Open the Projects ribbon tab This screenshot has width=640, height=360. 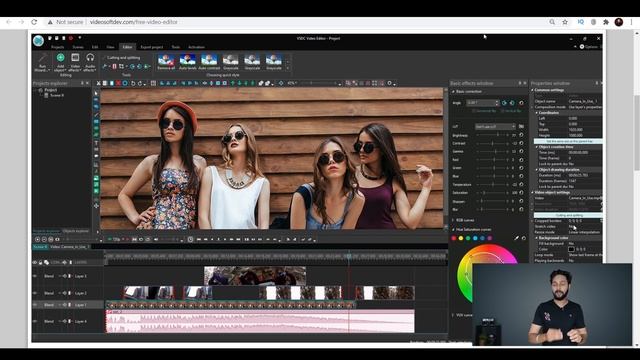point(58,47)
